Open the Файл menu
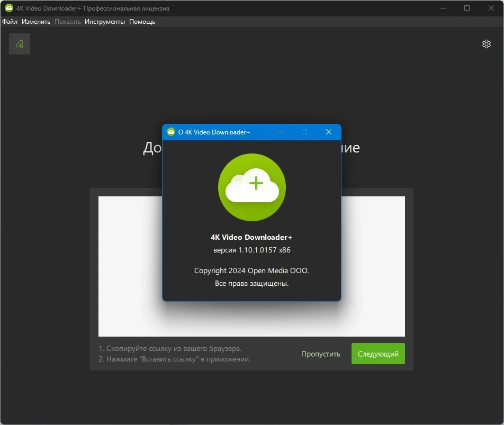The image size is (504, 425). click(10, 22)
